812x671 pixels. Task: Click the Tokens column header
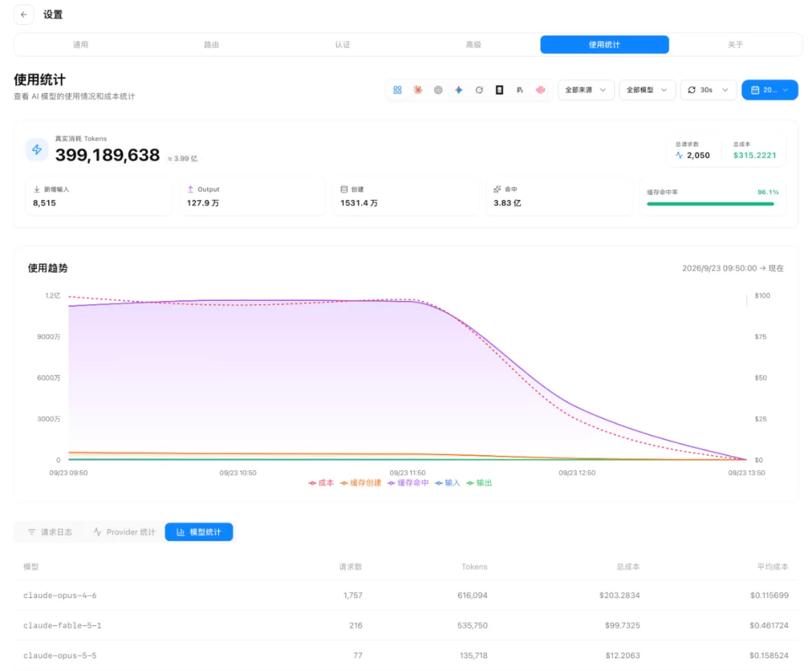[x=474, y=567]
